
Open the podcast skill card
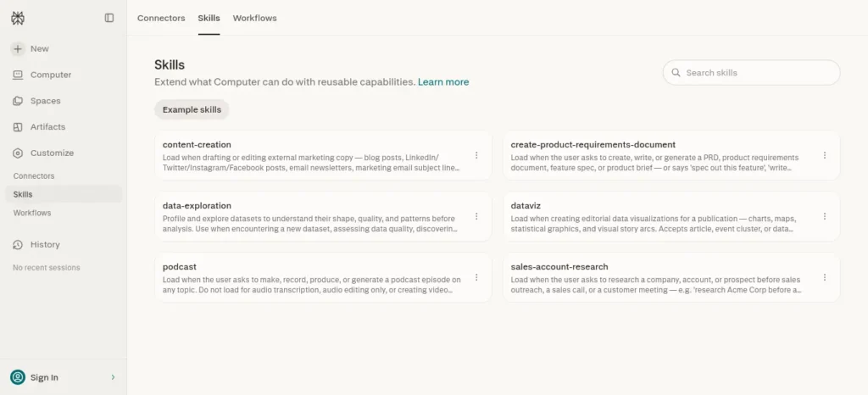coord(323,277)
